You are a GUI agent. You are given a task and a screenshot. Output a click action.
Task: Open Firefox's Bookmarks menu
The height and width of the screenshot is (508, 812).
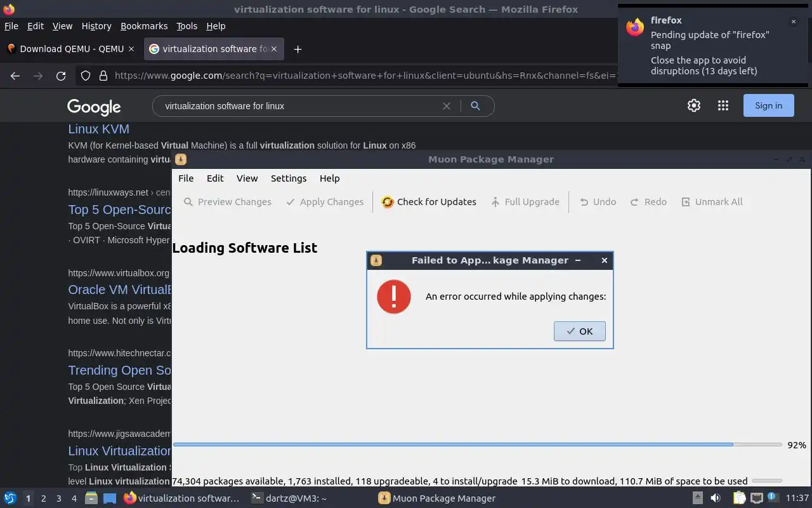tap(144, 26)
